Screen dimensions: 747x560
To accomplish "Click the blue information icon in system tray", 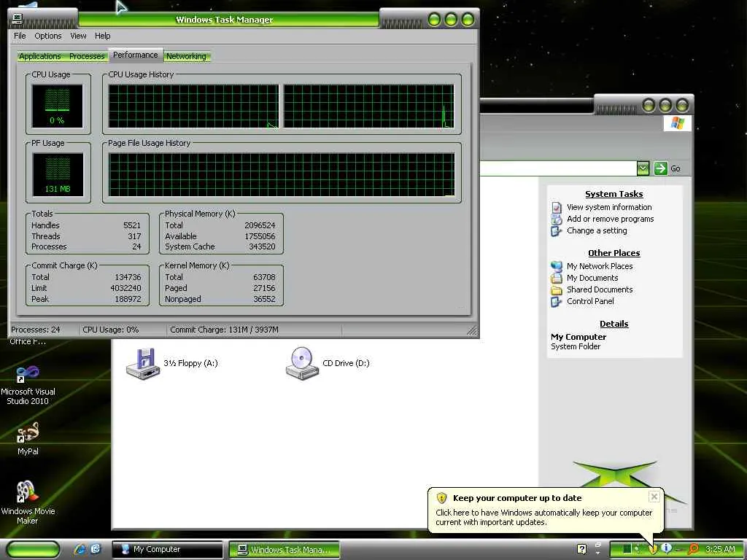I will click(x=667, y=548).
